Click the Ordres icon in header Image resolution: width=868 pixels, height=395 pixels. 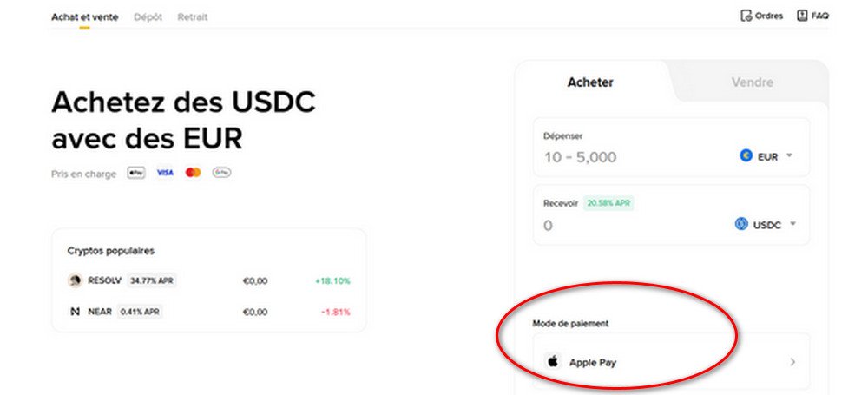[x=745, y=16]
